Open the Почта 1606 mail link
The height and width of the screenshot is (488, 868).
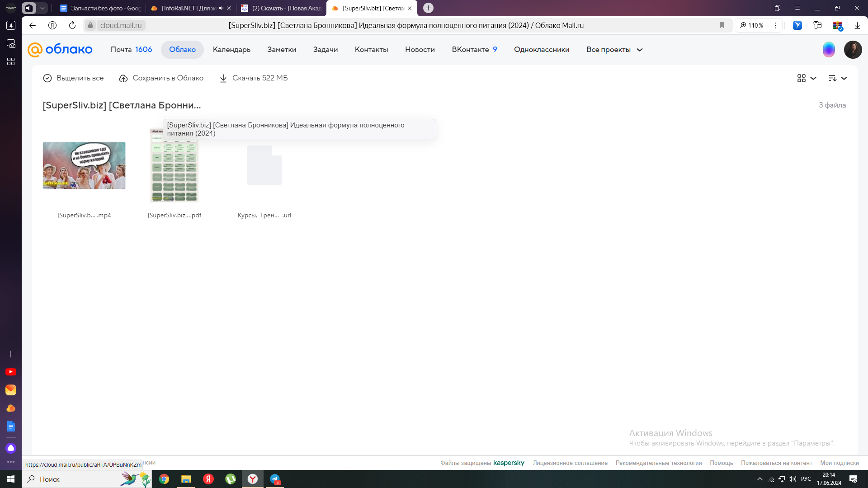tap(131, 50)
